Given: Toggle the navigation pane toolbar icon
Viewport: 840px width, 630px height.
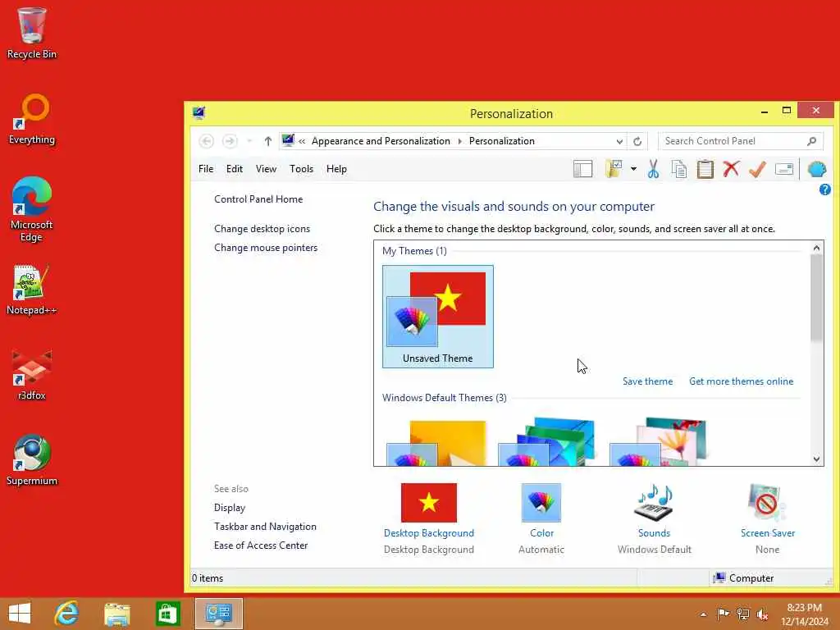Looking at the screenshot, I should [x=582, y=169].
